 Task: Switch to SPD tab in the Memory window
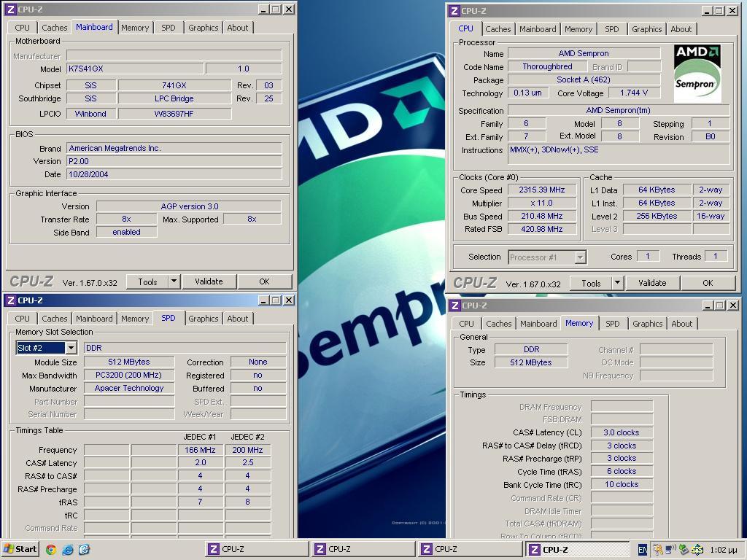612,324
